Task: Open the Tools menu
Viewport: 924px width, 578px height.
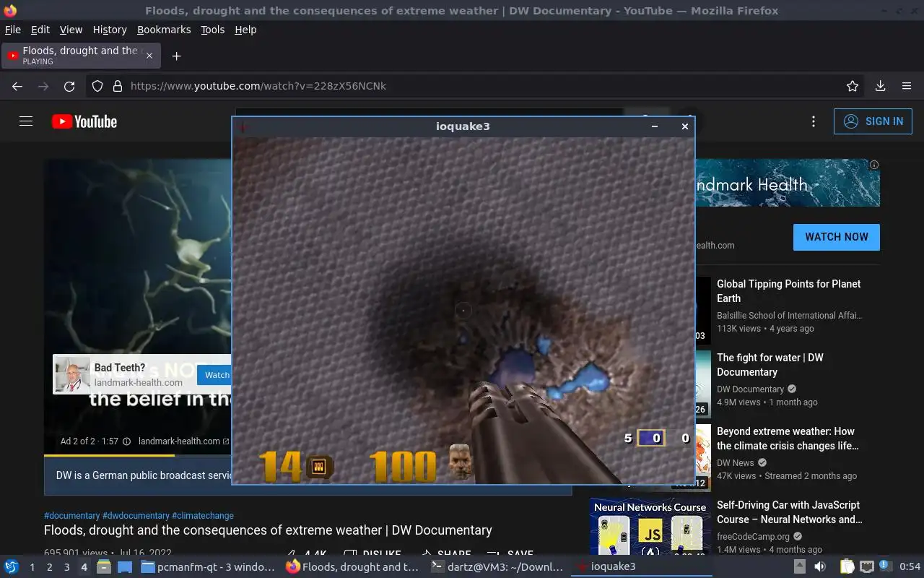Action: click(x=212, y=30)
